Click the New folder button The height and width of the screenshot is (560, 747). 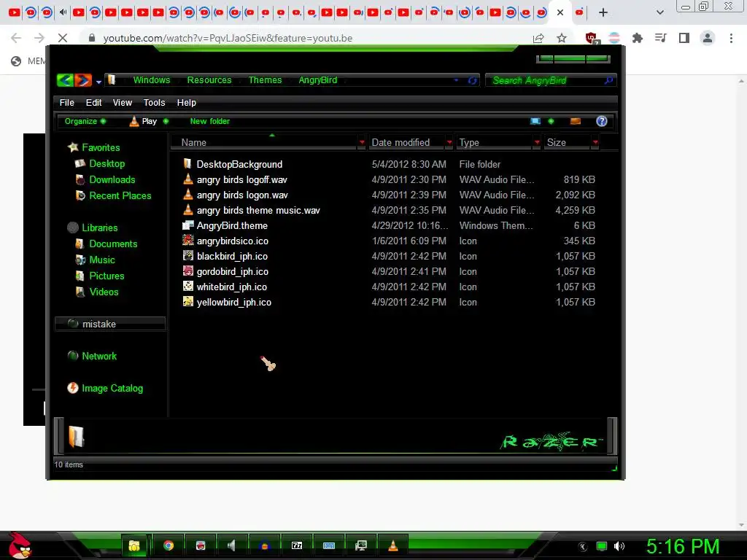coord(209,122)
